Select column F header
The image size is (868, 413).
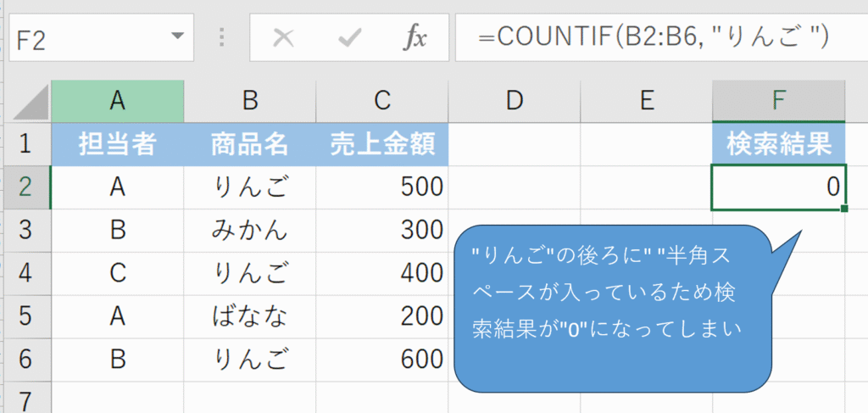point(778,101)
